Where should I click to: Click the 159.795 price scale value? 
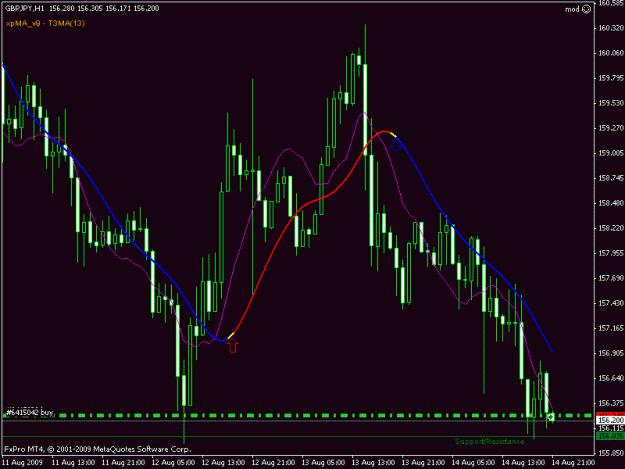[611, 78]
